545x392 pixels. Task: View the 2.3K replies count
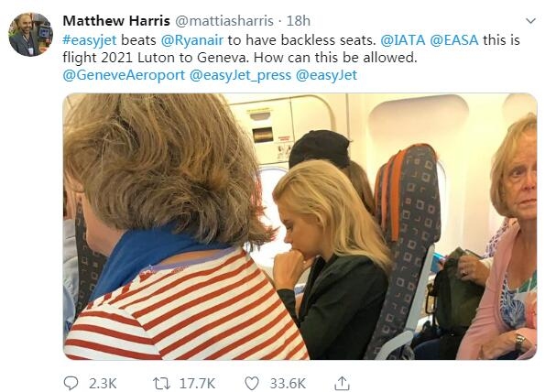click(103, 384)
